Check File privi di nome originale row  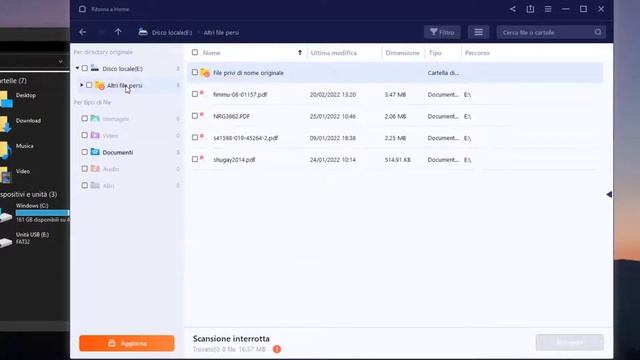pos(195,72)
